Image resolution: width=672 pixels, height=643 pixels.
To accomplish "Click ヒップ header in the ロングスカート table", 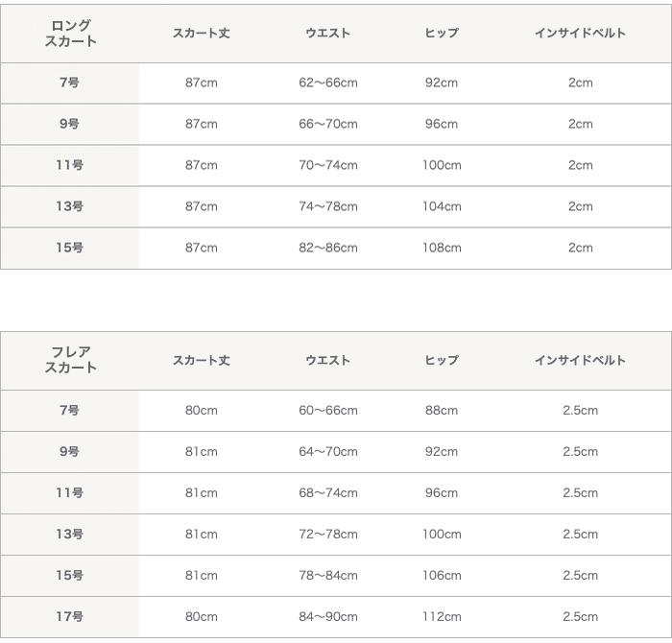I will click(442, 34).
